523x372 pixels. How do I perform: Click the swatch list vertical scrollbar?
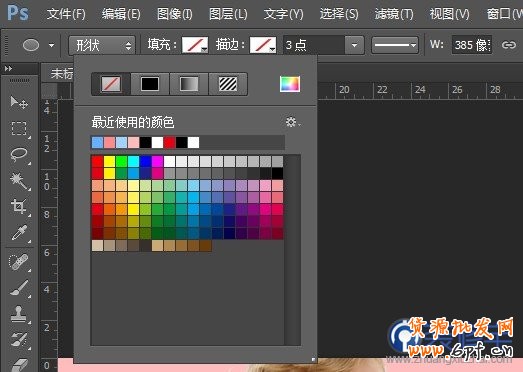(x=293, y=250)
